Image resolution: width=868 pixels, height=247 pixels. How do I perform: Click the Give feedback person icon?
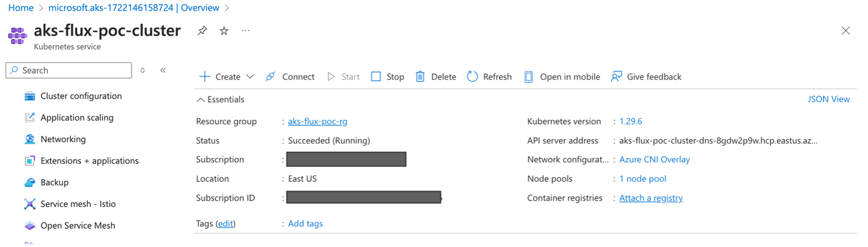(617, 76)
